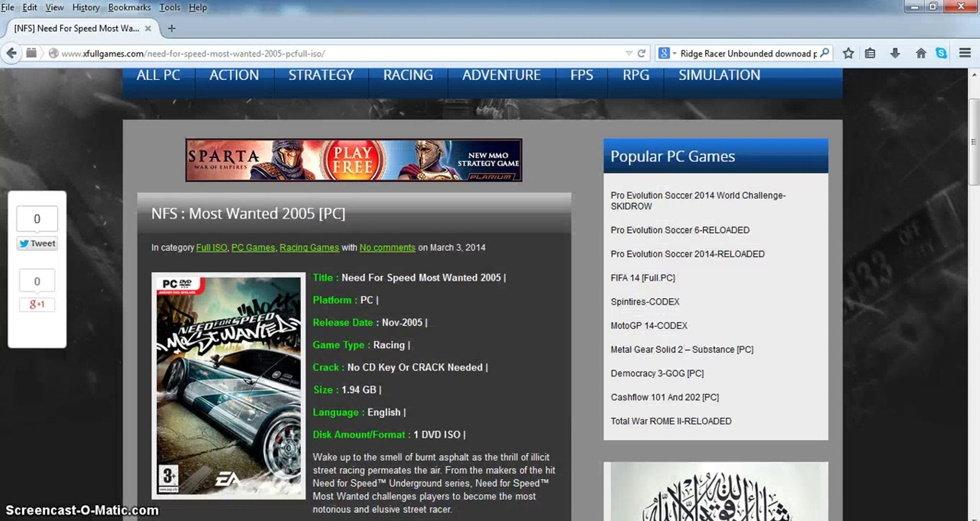Click the browser back arrow button
The height and width of the screenshot is (521, 980).
(11, 53)
